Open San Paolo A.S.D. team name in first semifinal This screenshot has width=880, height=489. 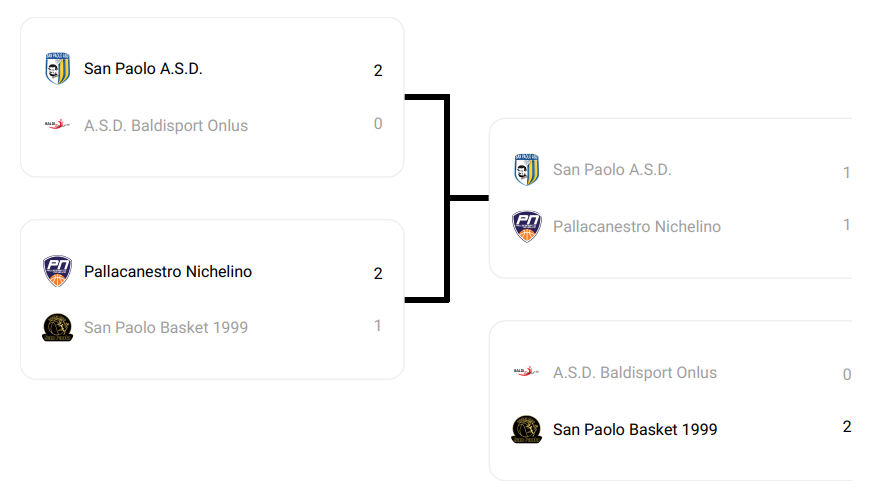143,68
